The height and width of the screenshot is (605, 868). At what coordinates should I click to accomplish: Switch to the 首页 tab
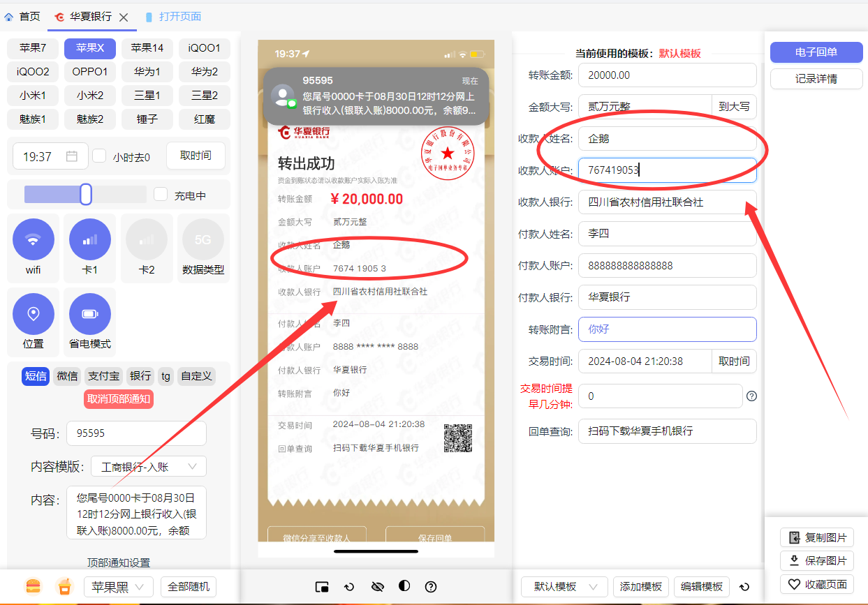tap(22, 17)
